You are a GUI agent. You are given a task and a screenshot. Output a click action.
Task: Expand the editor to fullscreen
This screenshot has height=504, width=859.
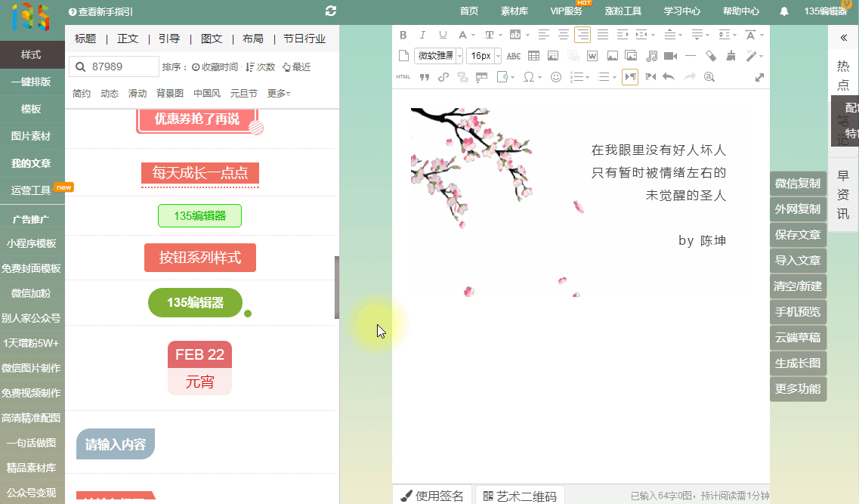point(759,76)
